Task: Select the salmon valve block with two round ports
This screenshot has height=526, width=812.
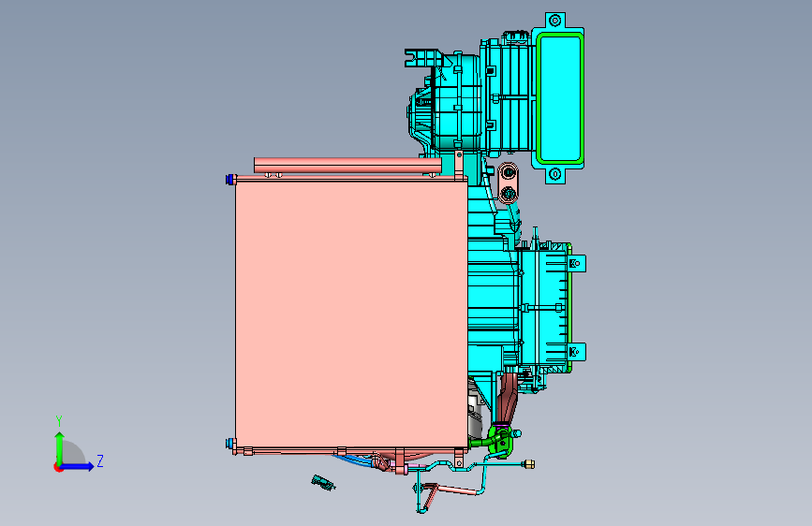Action: (x=509, y=183)
